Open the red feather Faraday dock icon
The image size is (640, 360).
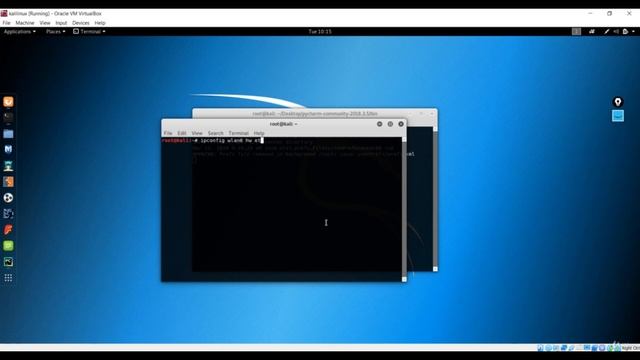coord(8,229)
